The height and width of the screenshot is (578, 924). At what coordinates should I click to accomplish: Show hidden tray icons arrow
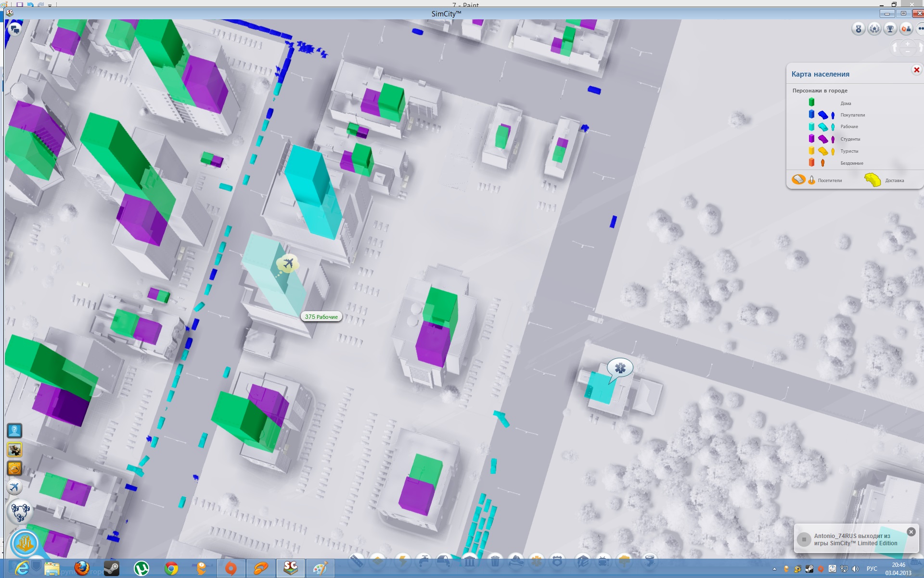pyautogui.click(x=774, y=569)
